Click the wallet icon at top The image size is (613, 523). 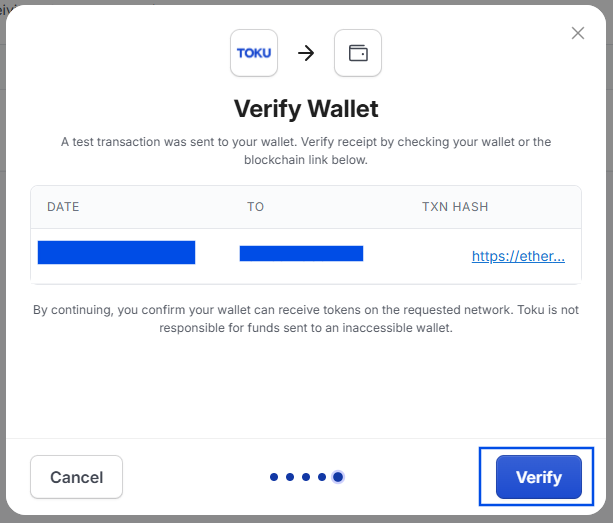[358, 53]
